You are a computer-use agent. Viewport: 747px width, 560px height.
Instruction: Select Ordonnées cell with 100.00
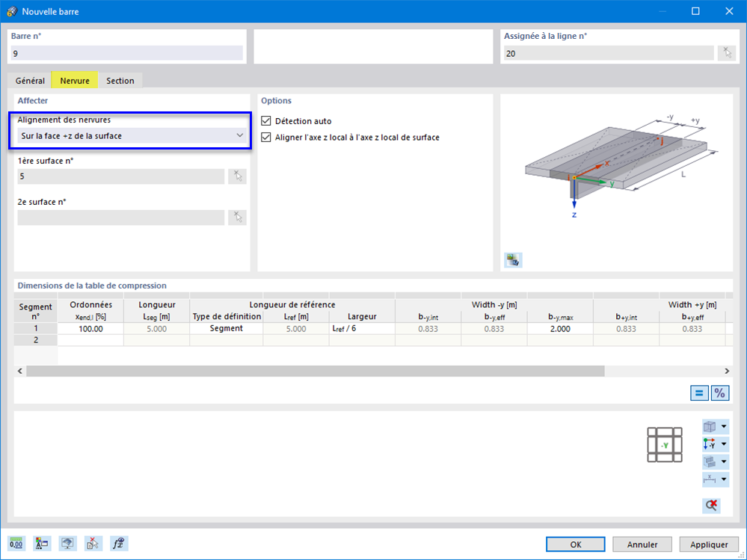[x=90, y=328]
